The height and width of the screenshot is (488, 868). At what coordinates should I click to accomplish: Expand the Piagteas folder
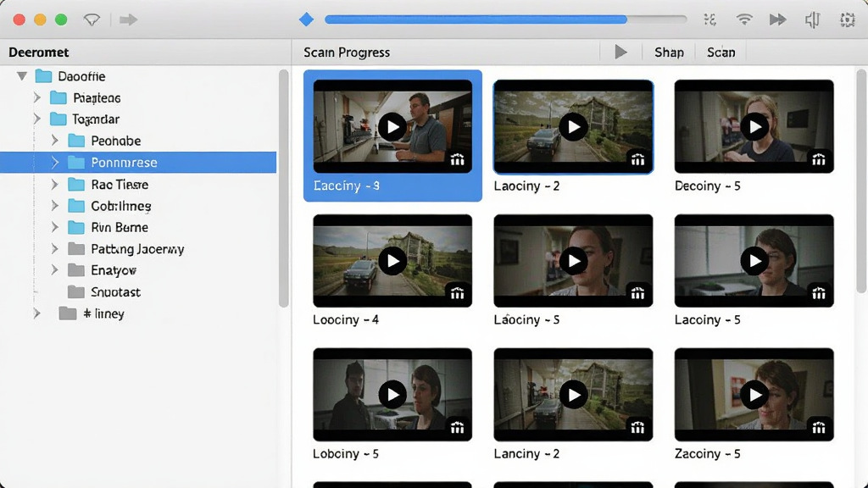pyautogui.click(x=36, y=97)
